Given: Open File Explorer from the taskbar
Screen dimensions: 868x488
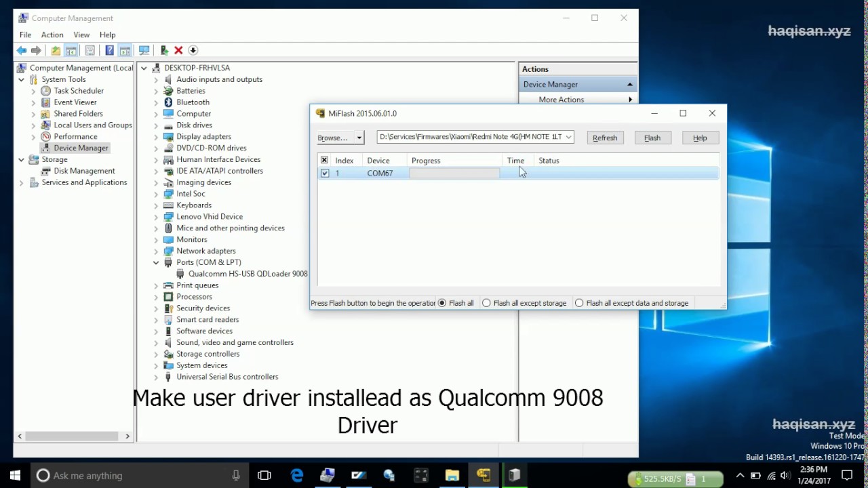Looking at the screenshot, I should coord(452,476).
